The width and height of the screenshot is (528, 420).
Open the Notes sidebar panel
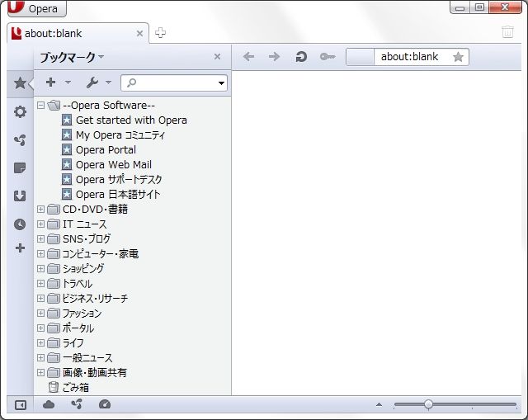click(20, 168)
